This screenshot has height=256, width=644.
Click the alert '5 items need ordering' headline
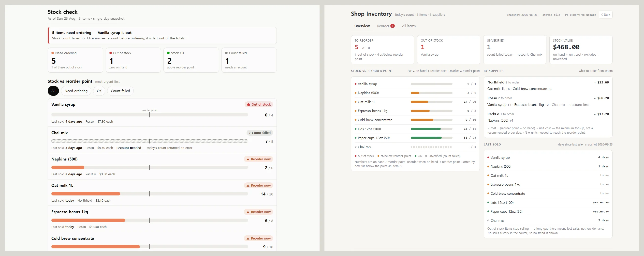click(92, 33)
